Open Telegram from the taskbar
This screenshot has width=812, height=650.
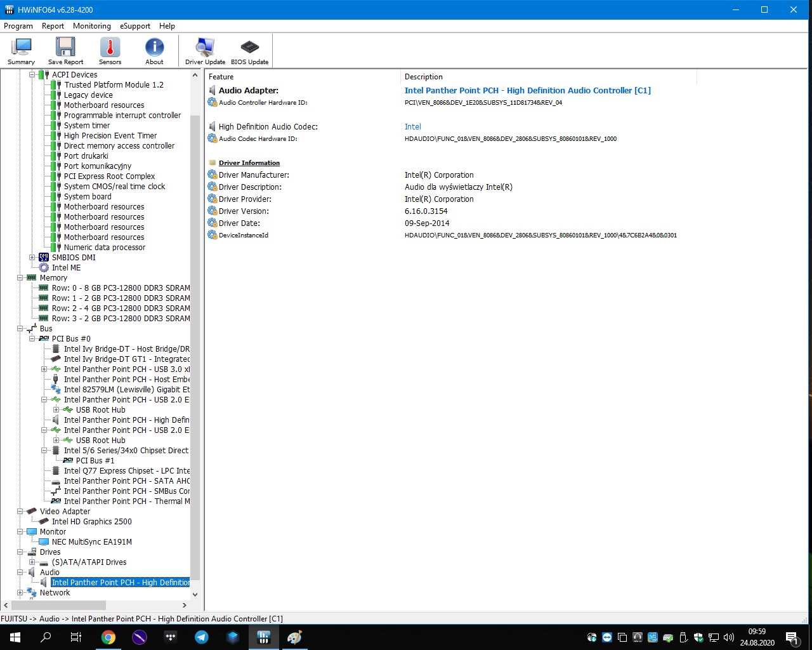[x=202, y=637]
